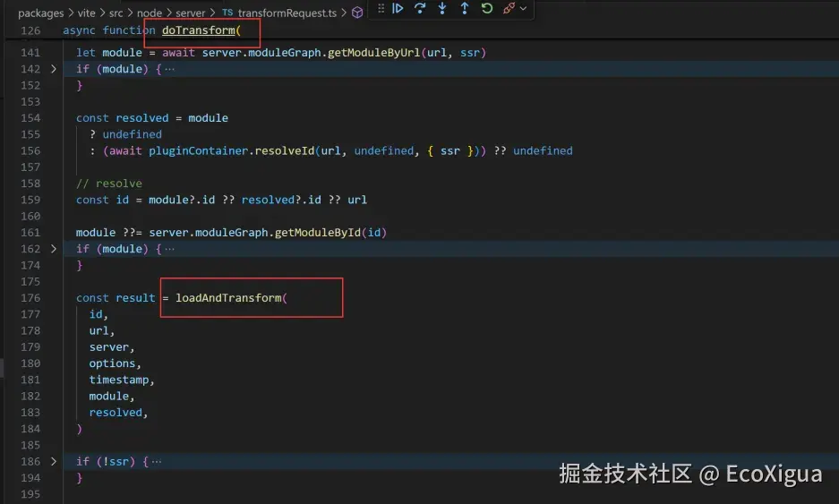Open the node breadcrumb segment

pyautogui.click(x=150, y=13)
